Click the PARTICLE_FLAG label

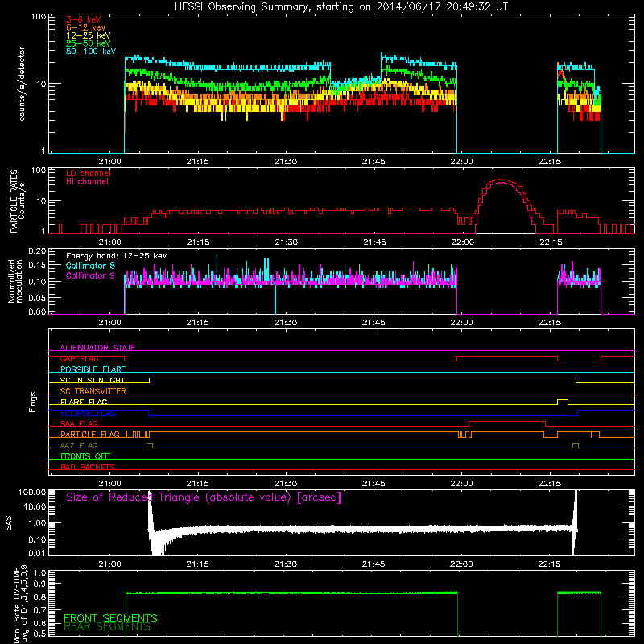point(90,434)
